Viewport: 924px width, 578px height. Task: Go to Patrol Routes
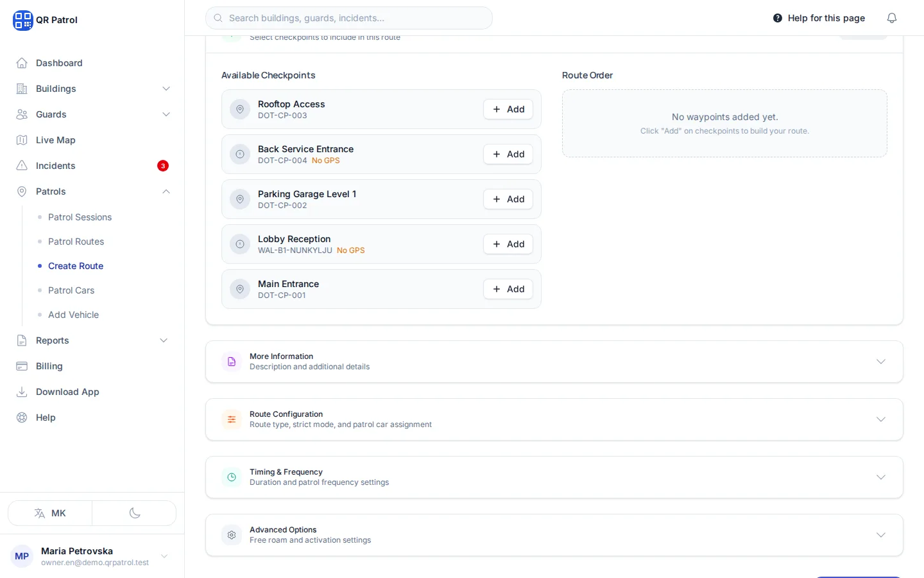(76, 241)
